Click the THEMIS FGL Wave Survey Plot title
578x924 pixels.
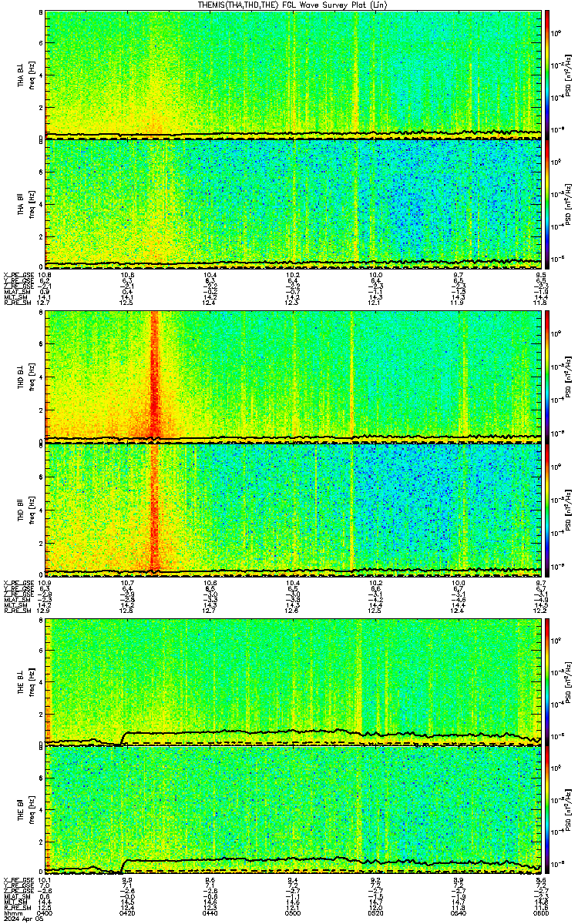click(293, 5)
